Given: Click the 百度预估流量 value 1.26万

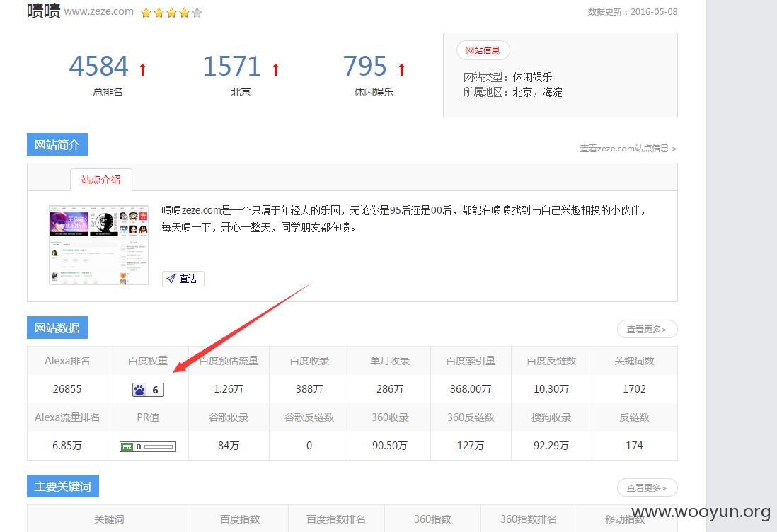Looking at the screenshot, I should tap(229, 389).
